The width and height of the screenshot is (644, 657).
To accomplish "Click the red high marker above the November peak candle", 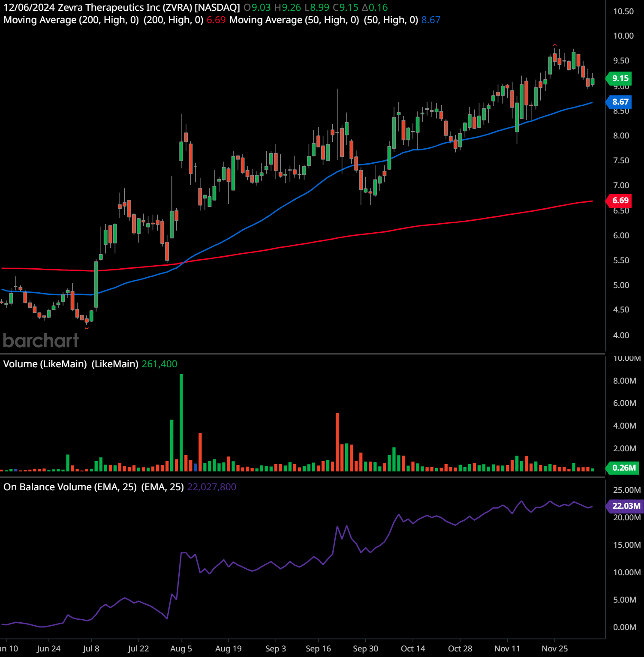I will click(x=554, y=45).
